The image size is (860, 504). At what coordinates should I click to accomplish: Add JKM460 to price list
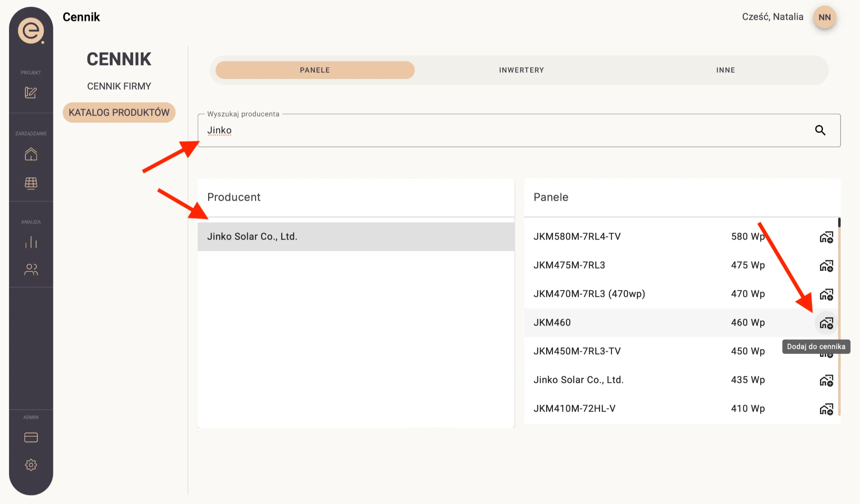point(826,323)
